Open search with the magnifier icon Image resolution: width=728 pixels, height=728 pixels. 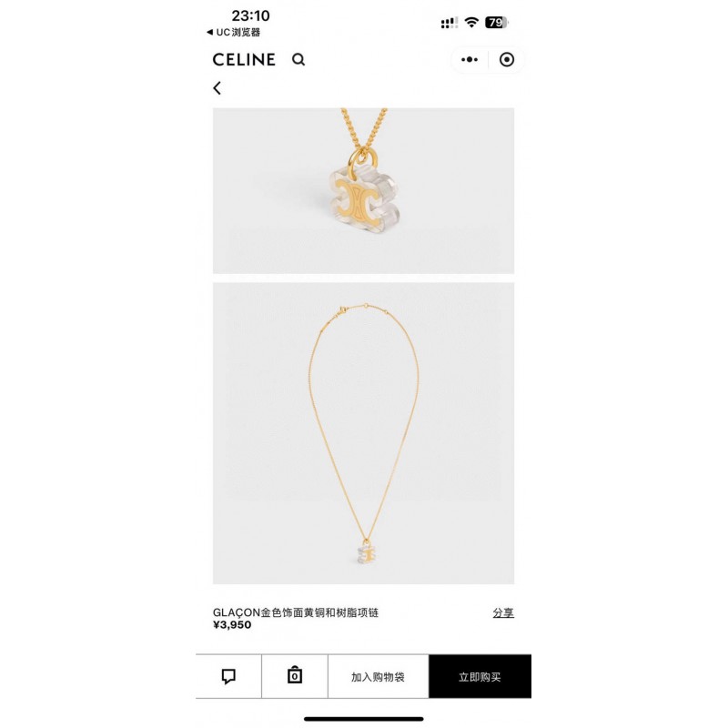tap(298, 59)
